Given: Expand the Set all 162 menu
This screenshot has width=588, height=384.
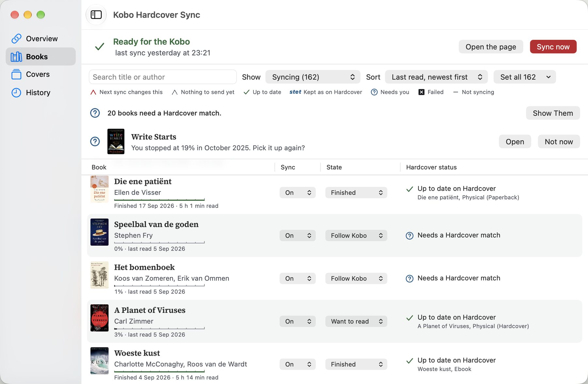Looking at the screenshot, I should pos(525,77).
